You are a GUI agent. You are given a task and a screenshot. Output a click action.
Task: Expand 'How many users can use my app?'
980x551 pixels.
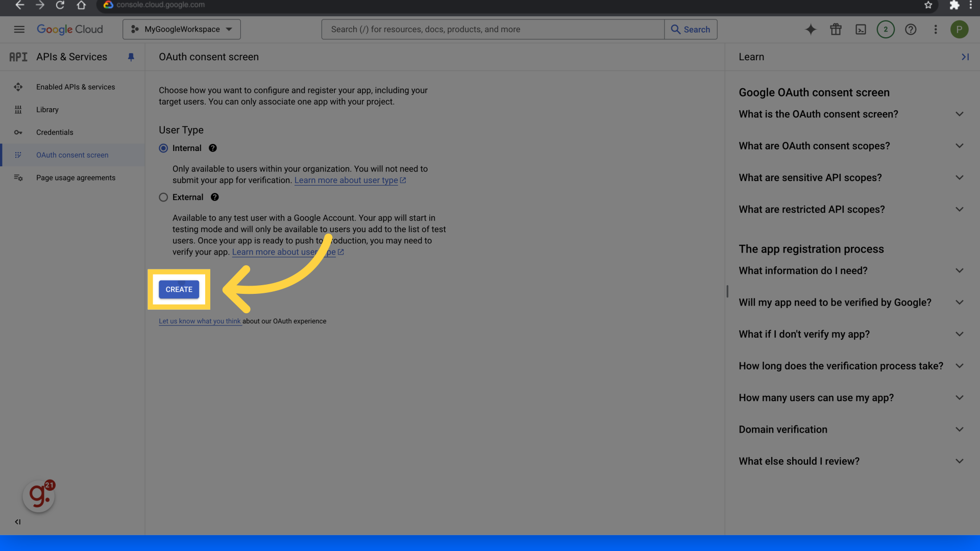[x=851, y=398]
